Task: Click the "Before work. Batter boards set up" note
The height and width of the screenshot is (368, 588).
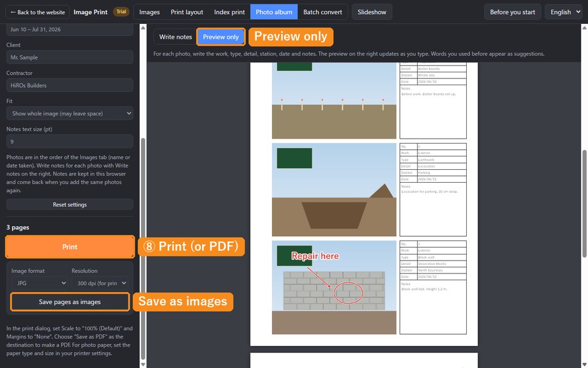Action: (429, 94)
